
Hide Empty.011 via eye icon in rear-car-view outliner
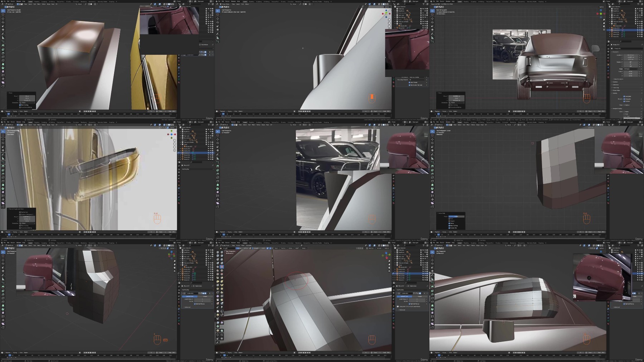[x=640, y=30]
